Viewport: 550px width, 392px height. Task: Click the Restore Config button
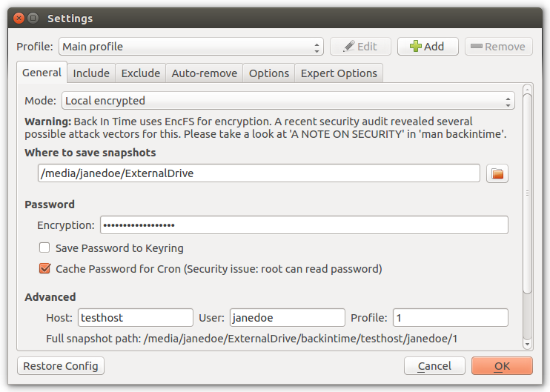point(61,366)
